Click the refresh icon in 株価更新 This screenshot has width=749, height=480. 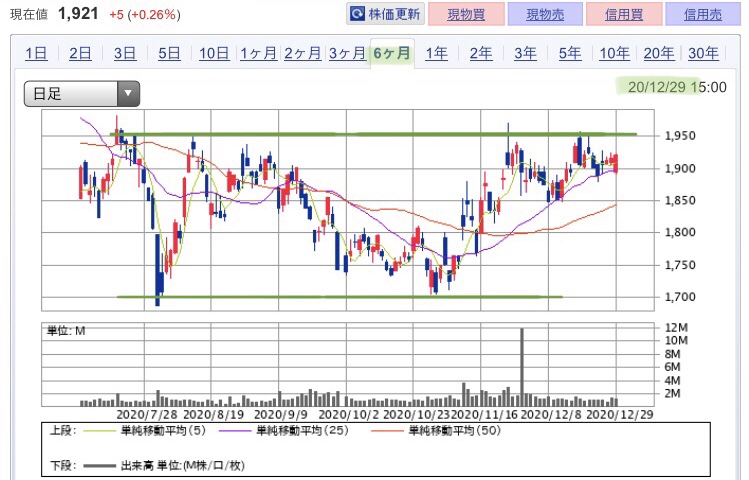point(357,14)
